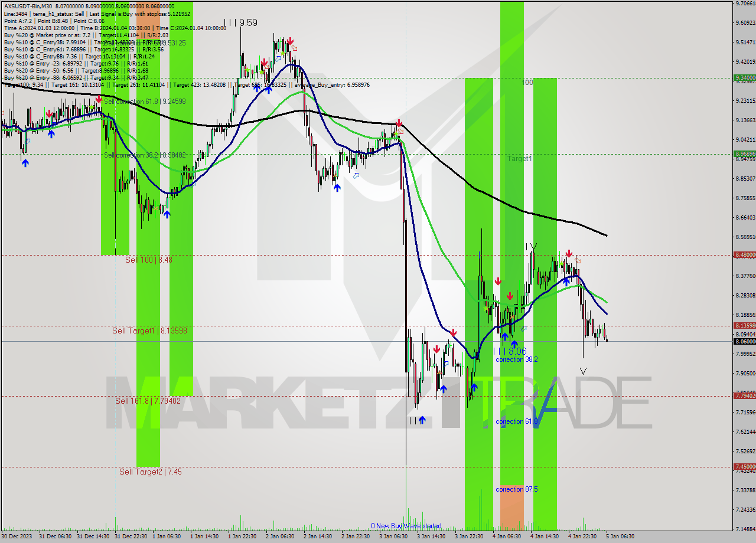Click the 'Sell 161.8 | 7.79402' label
756x543 pixels.
pyautogui.click(x=148, y=401)
